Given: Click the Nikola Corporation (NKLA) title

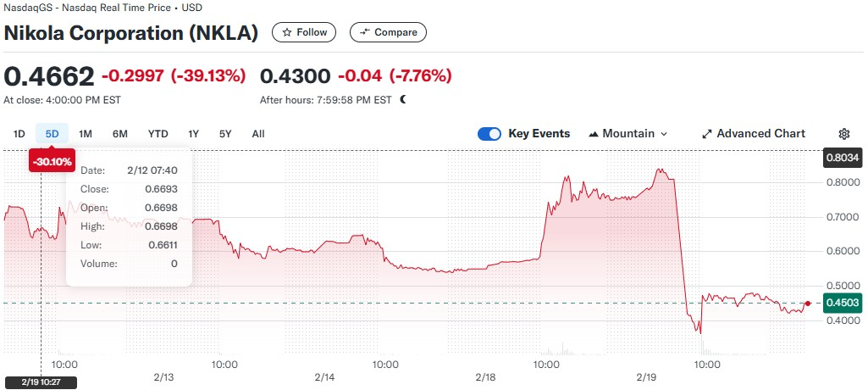Looking at the screenshot, I should 131,33.
